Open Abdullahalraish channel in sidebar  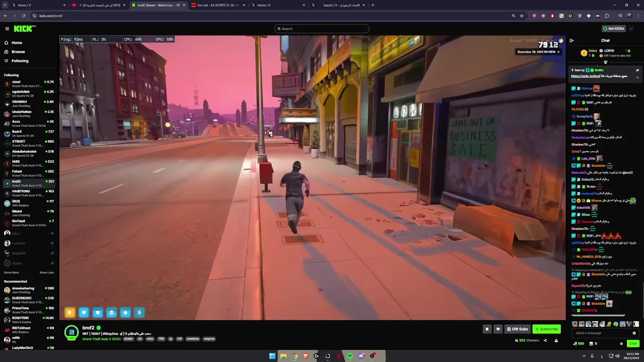click(x=29, y=153)
